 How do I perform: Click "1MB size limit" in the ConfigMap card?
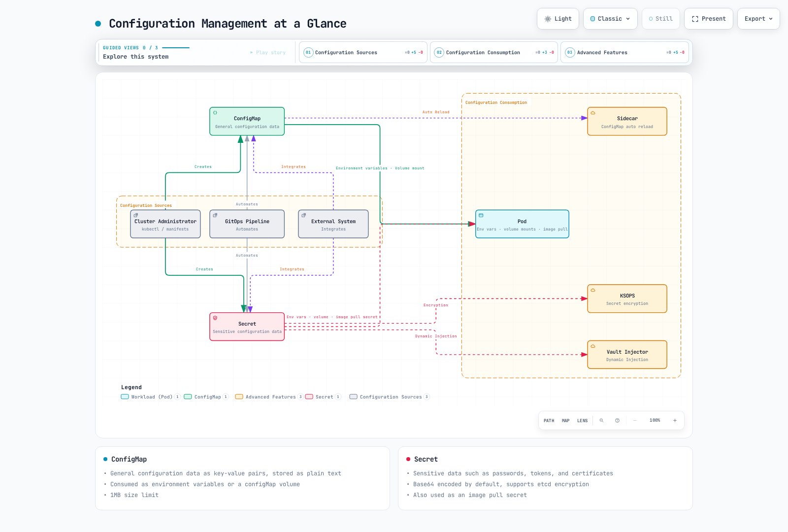tap(134, 495)
